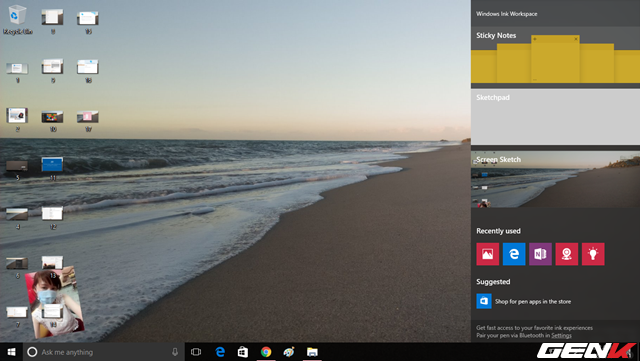This screenshot has width=640, height=361.
Task: Launch Maps from Recently used
Action: [567, 254]
